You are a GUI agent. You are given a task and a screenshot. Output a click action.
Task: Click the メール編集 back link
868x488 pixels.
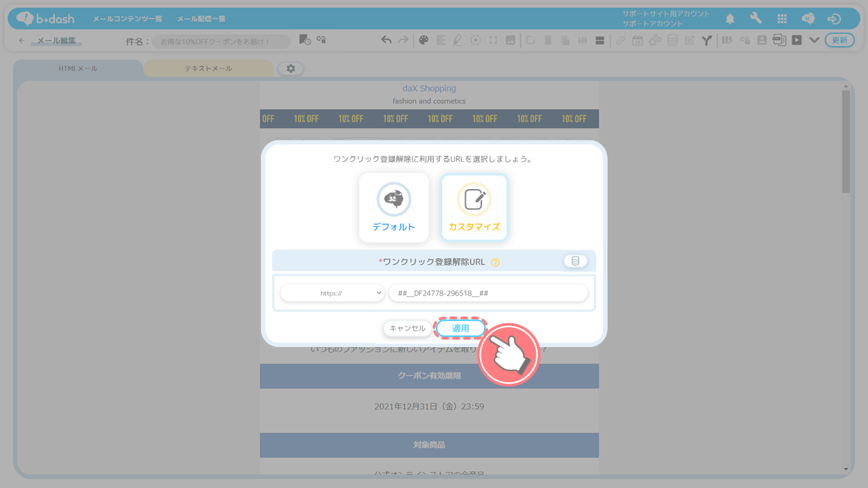(56, 41)
